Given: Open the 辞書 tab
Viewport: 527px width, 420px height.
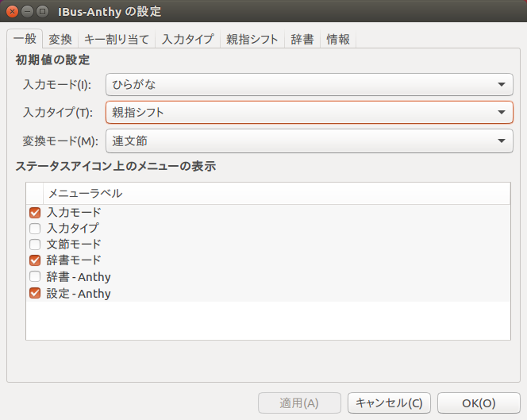Looking at the screenshot, I should click(x=302, y=39).
